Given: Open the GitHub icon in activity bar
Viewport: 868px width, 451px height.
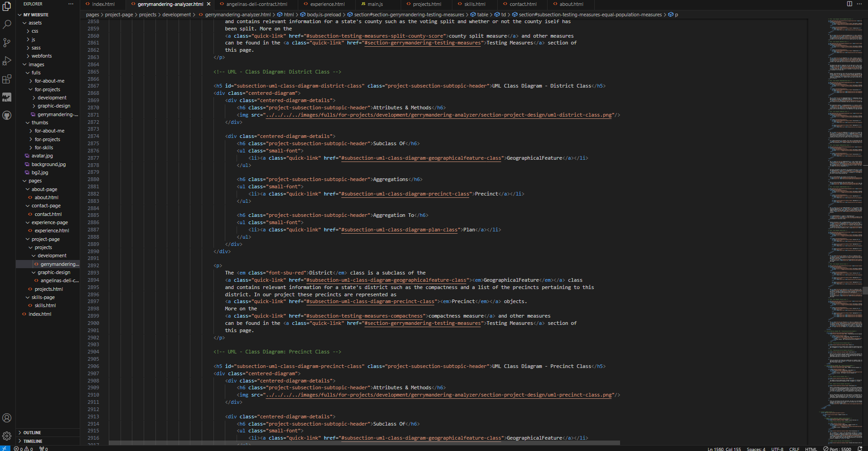Looking at the screenshot, I should [7, 116].
